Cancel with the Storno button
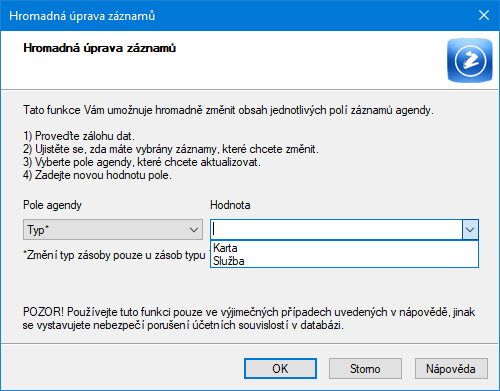Image resolution: width=500 pixels, height=391 pixels. pos(365,368)
